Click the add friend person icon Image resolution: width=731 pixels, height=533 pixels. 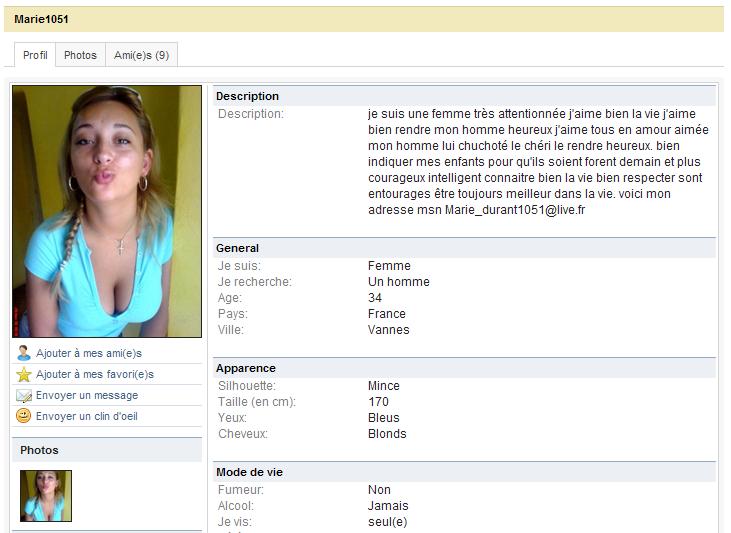coord(24,353)
